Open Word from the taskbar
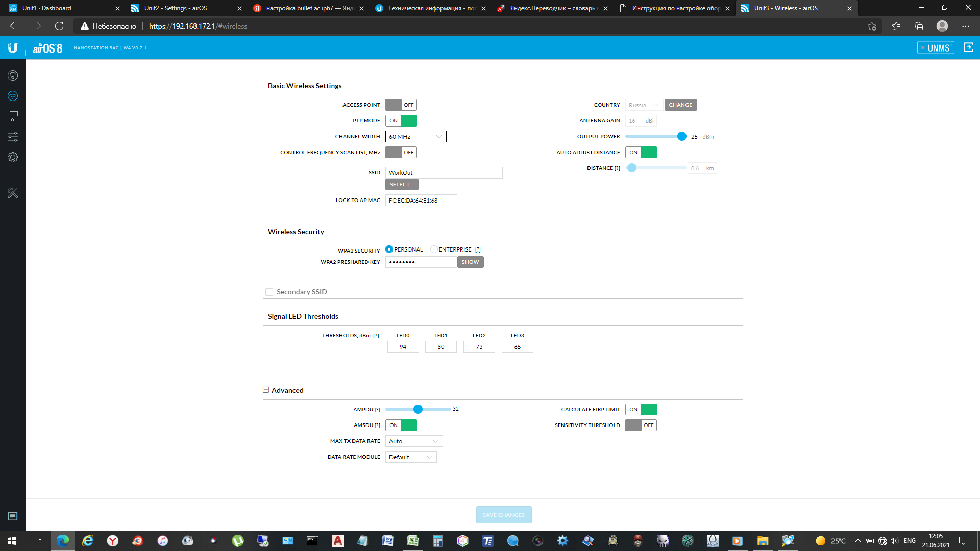The height and width of the screenshot is (551, 980). [387, 541]
